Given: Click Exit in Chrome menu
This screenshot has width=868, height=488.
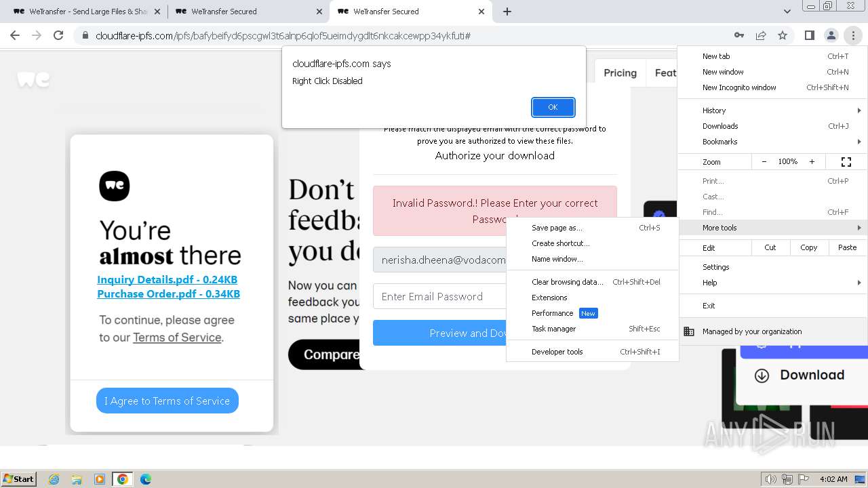Looking at the screenshot, I should 773,306.
